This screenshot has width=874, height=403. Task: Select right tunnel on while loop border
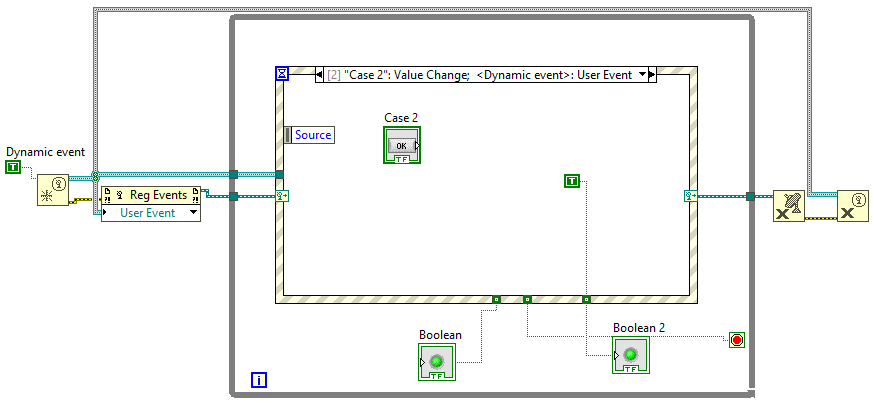(750, 196)
